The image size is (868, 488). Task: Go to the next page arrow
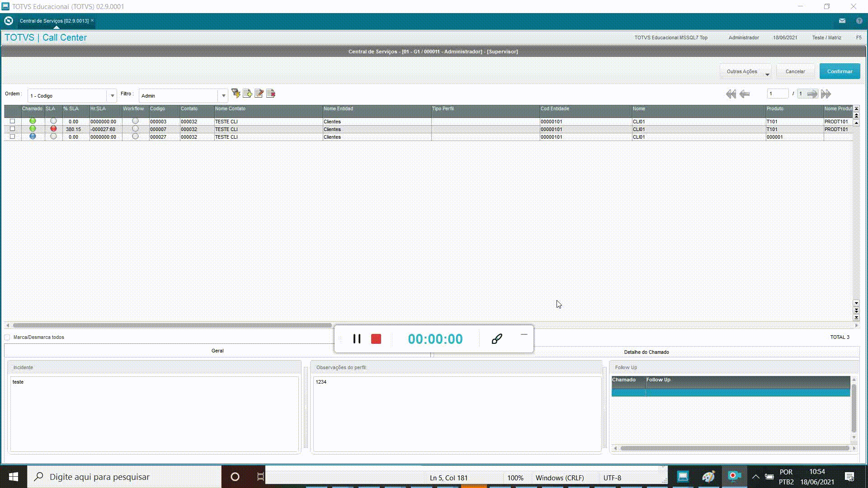(812, 94)
